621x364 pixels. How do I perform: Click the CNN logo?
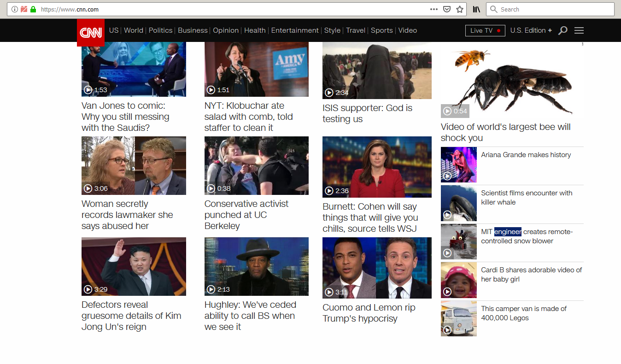click(x=91, y=32)
